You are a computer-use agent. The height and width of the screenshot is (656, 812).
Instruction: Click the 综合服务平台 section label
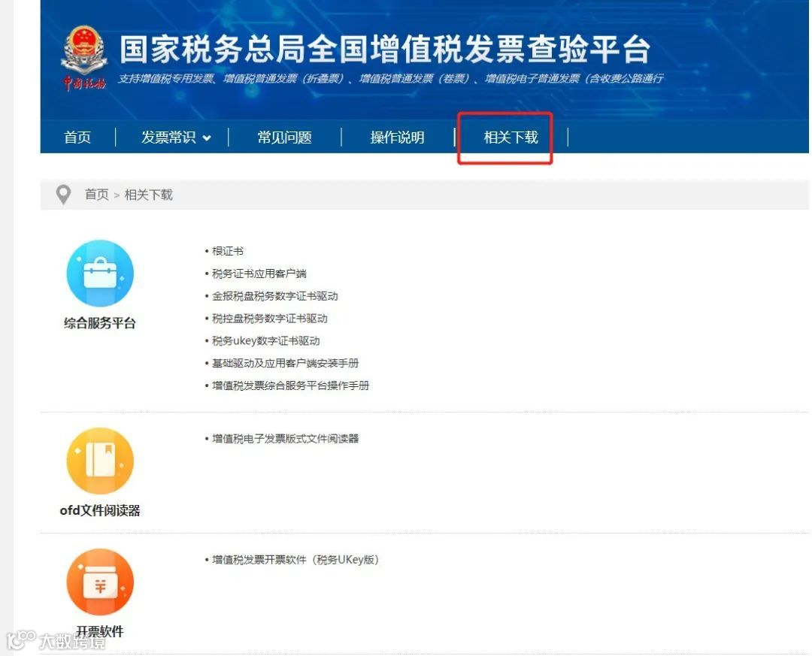pyautogui.click(x=100, y=323)
